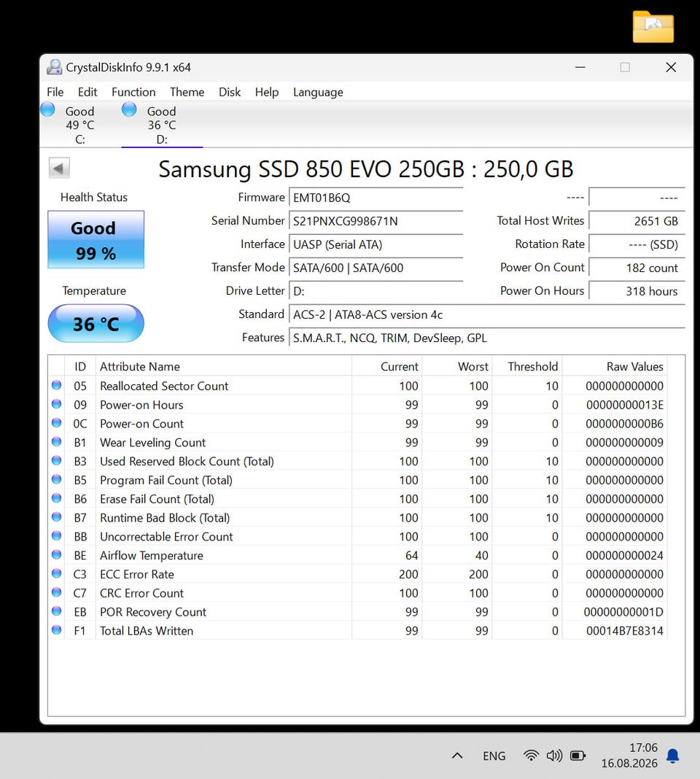This screenshot has width=700, height=779.
Task: Click raw value 00000000013E
Action: [x=624, y=405]
